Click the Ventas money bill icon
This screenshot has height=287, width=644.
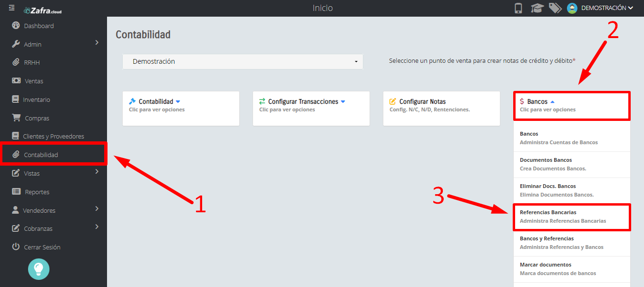(x=16, y=81)
